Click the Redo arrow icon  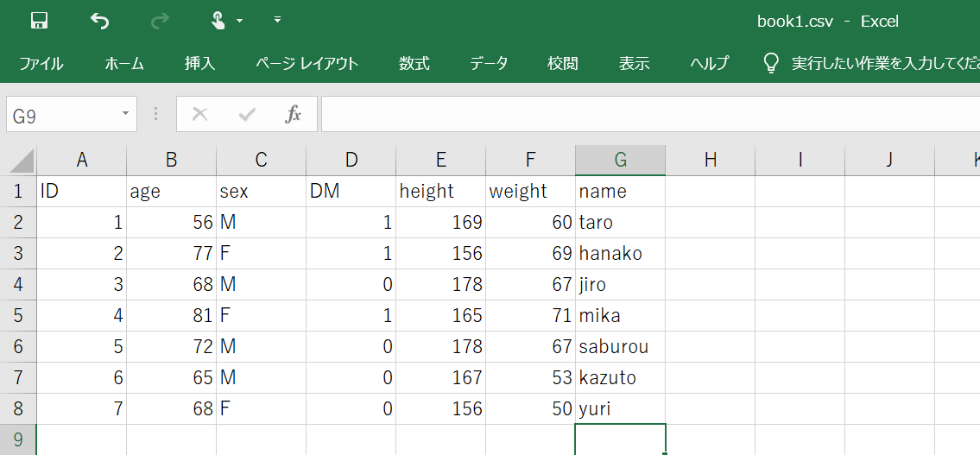[x=160, y=21]
